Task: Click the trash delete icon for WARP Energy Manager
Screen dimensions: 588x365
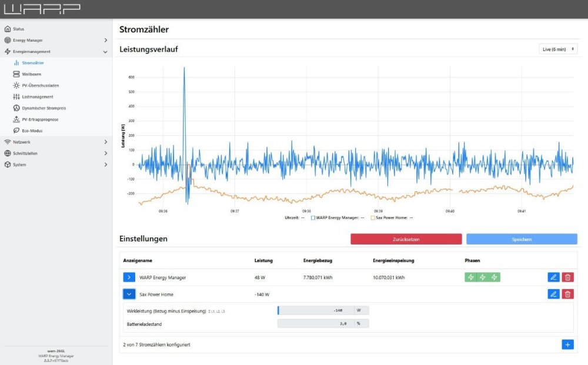Action: click(567, 277)
